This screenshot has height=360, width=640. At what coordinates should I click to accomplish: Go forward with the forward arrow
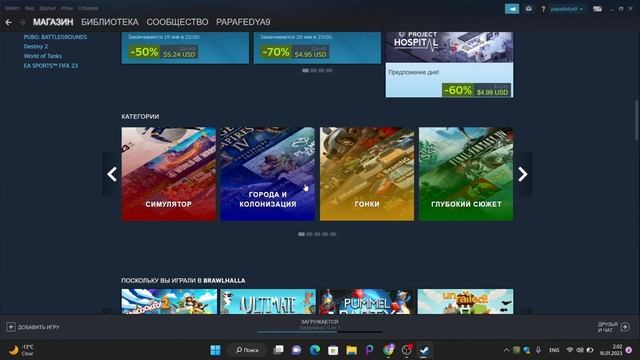tap(22, 22)
